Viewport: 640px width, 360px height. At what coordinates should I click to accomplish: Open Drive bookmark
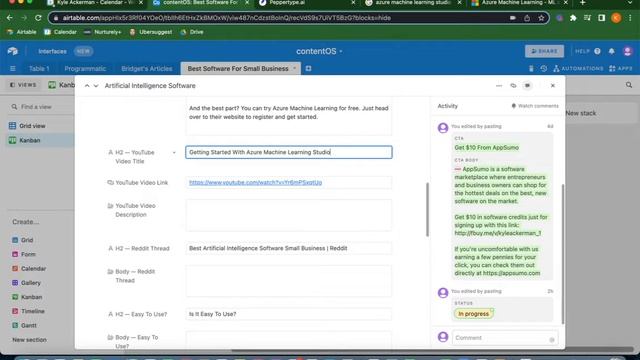tap(192, 32)
